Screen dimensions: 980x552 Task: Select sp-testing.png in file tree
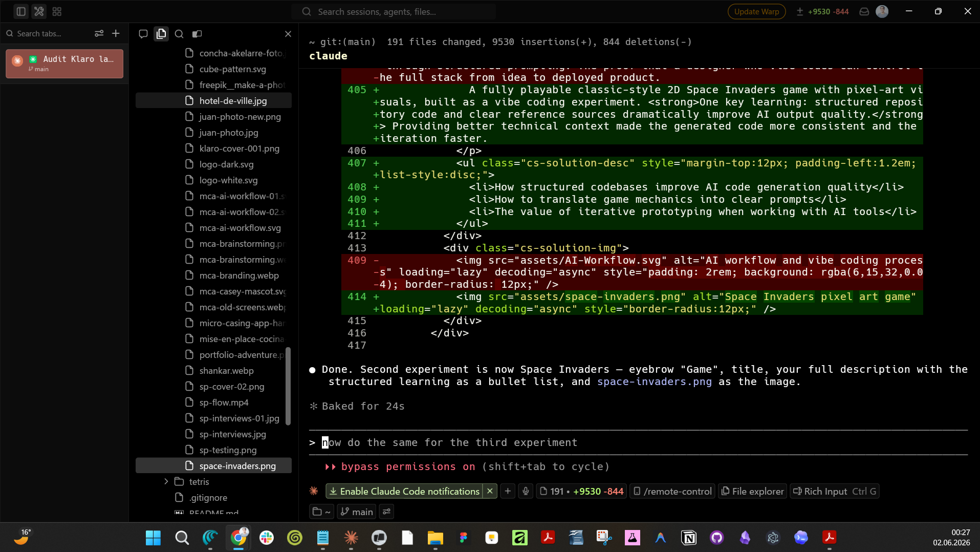coord(213,450)
